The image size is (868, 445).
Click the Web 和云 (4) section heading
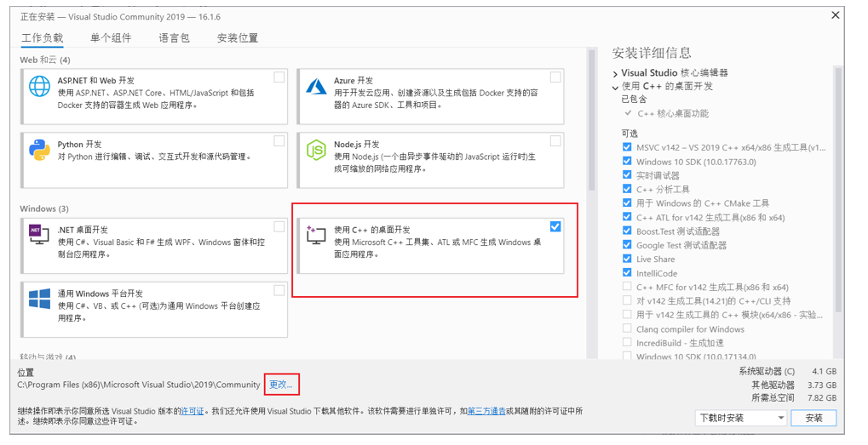[45, 60]
